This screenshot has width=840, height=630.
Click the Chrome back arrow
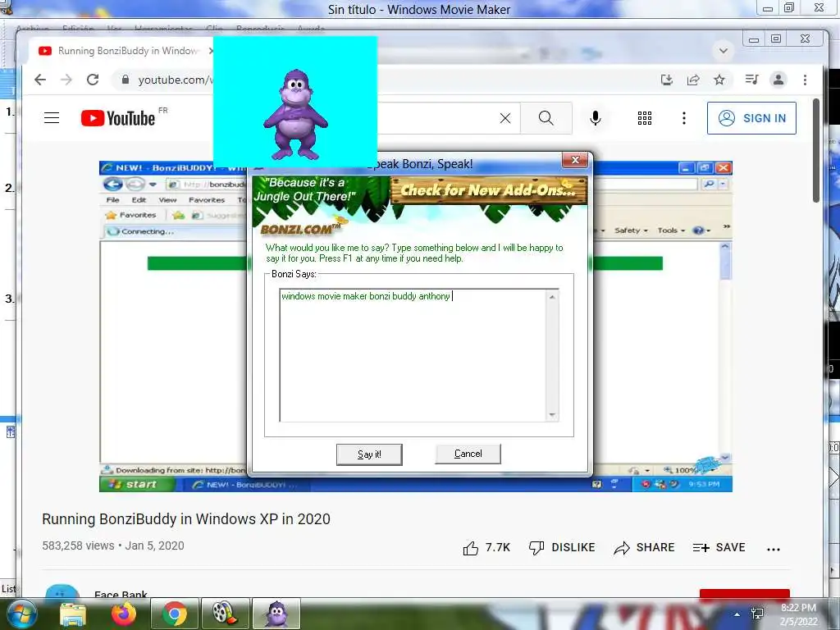40,80
